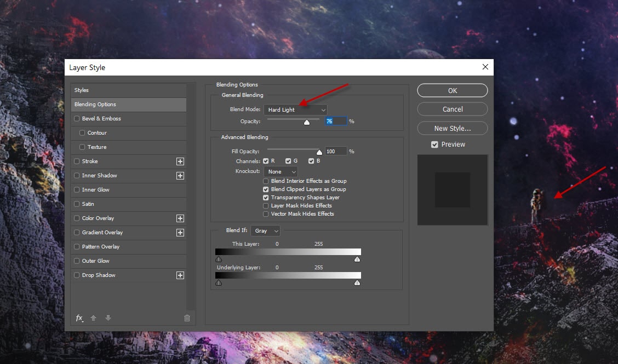Click the move effect up arrow
This screenshot has height=364, width=618.
94,318
